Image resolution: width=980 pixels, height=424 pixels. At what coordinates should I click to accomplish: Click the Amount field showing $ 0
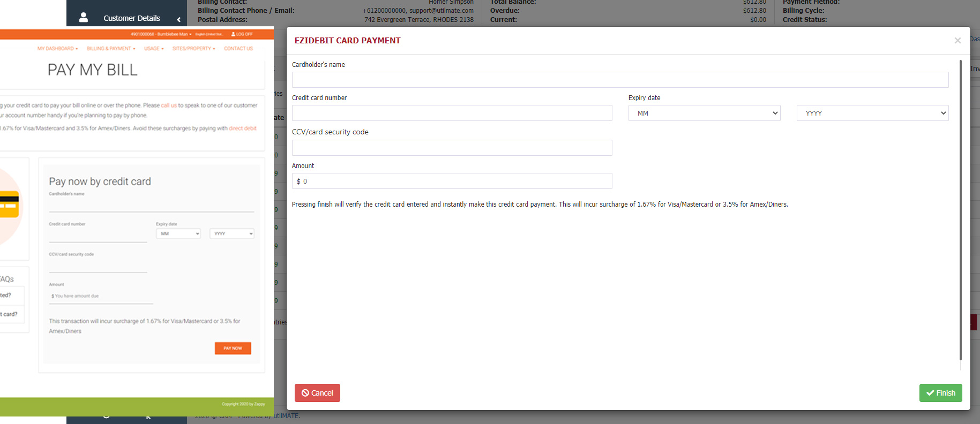pos(452,181)
